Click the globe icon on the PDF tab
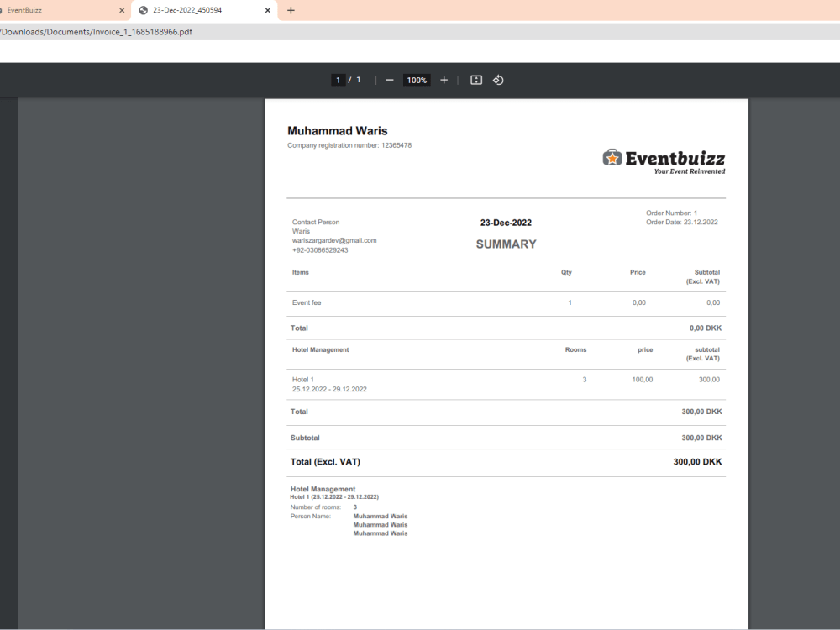The width and height of the screenshot is (840, 630). point(143,10)
